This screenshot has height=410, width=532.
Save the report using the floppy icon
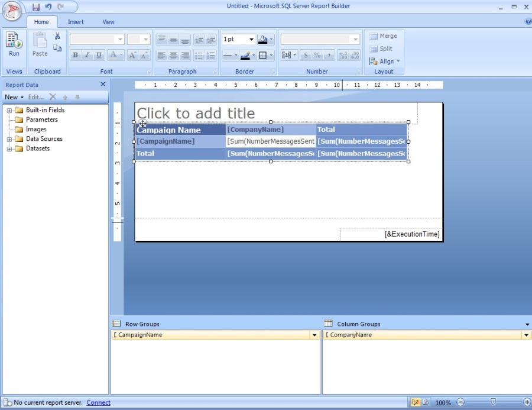point(36,7)
